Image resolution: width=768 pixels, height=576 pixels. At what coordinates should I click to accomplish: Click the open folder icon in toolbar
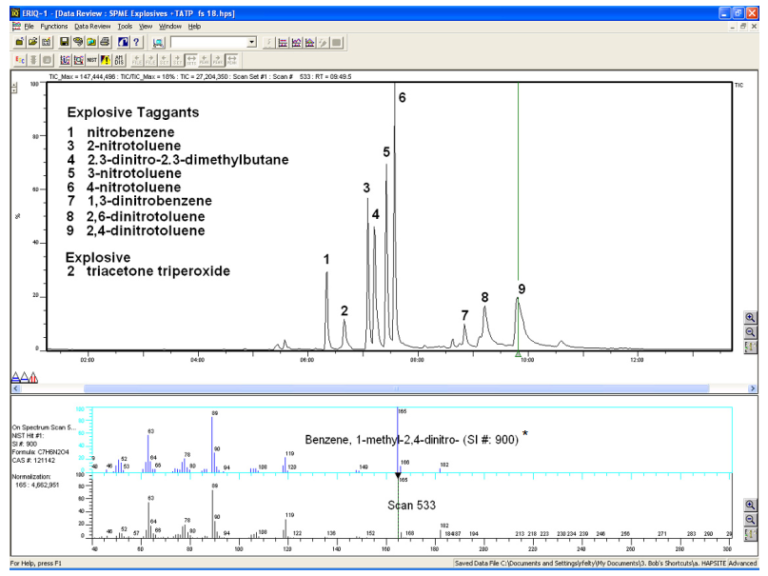[x=33, y=43]
